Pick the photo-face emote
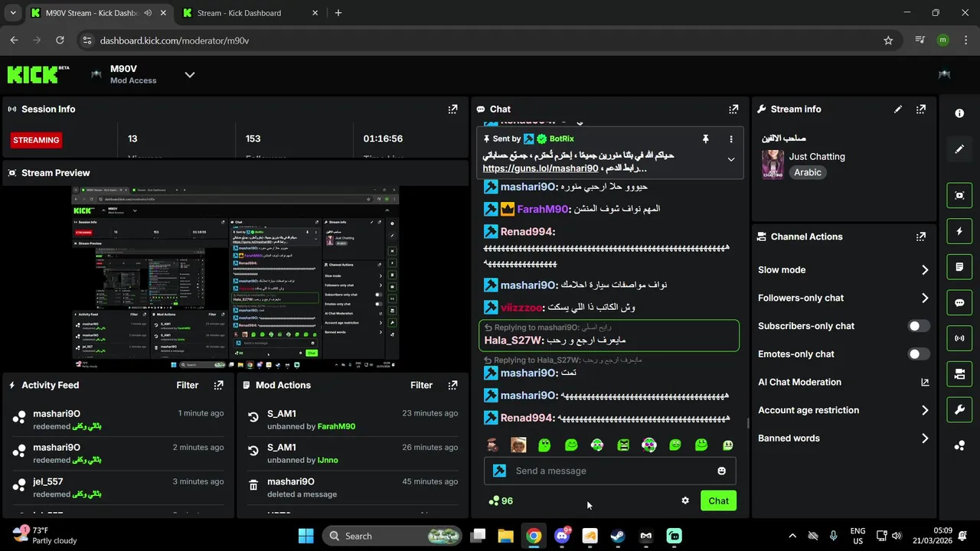This screenshot has height=551, width=980. [518, 445]
